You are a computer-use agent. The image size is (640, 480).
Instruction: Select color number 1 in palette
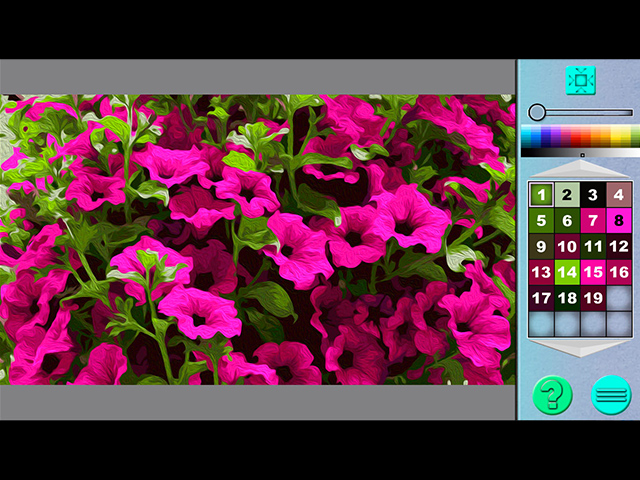[541, 195]
